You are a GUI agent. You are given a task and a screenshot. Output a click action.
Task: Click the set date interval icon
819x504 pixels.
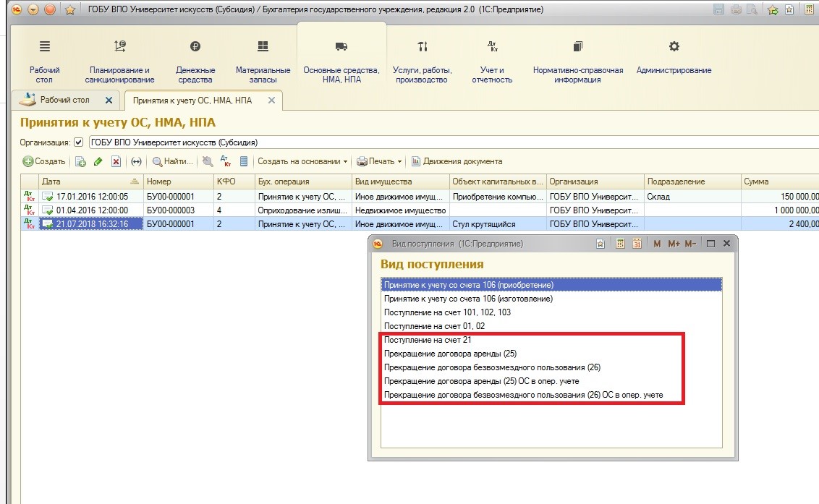pyautogui.click(x=135, y=161)
